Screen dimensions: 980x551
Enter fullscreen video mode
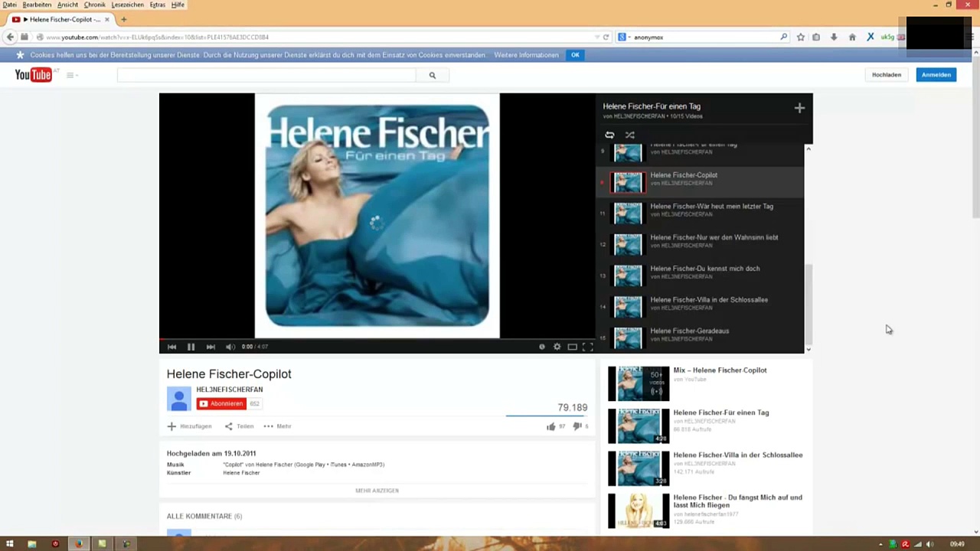click(x=587, y=347)
